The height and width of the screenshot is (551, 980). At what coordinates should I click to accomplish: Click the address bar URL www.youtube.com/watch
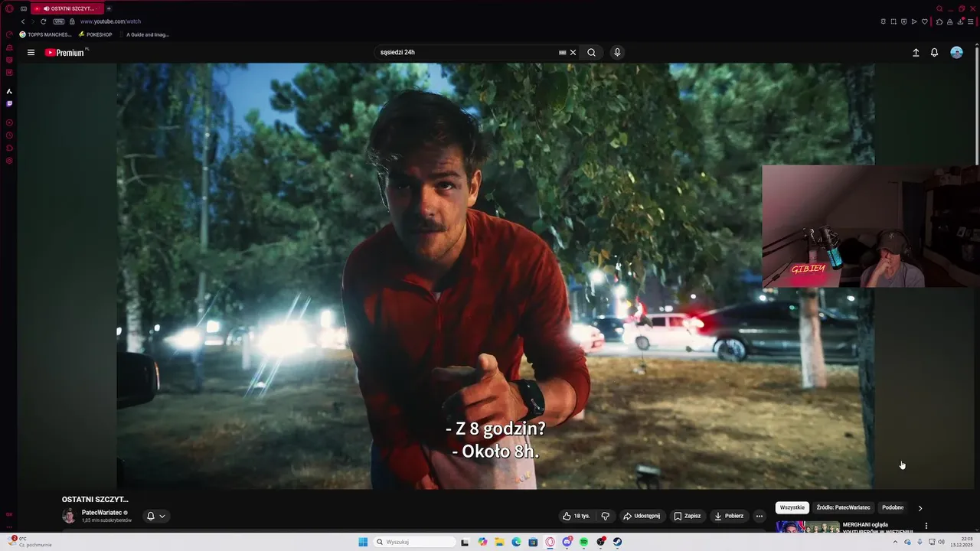coord(110,21)
